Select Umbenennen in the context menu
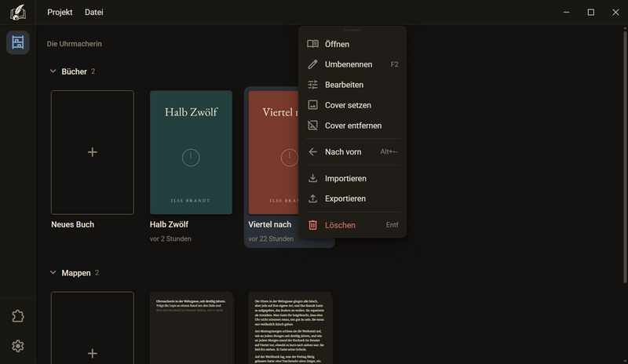 [352, 64]
